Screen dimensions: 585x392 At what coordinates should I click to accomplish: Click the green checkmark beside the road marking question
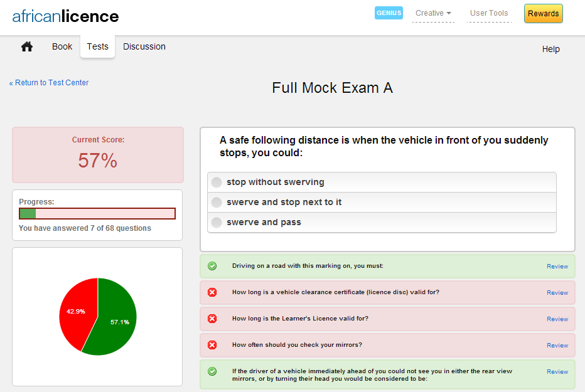click(x=212, y=266)
